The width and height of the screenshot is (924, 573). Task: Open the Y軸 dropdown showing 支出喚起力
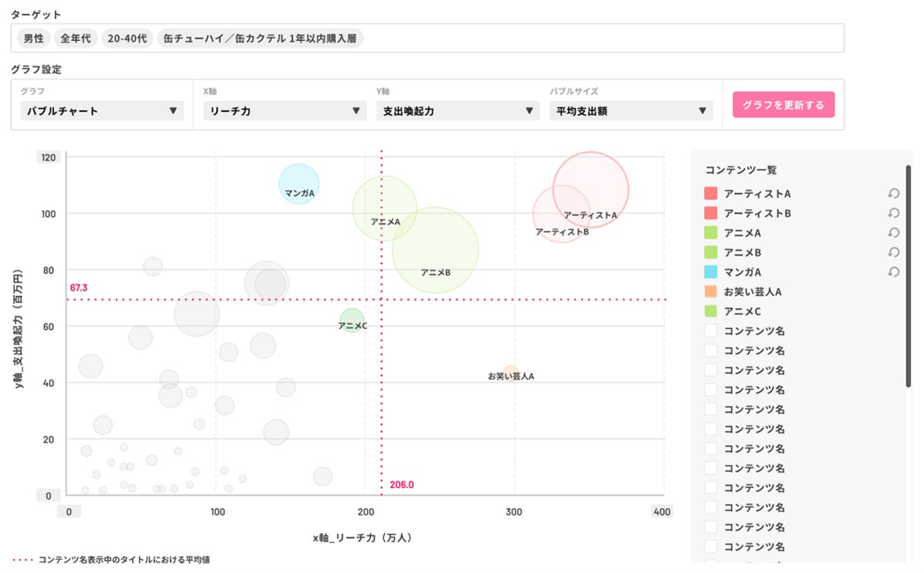click(x=457, y=111)
